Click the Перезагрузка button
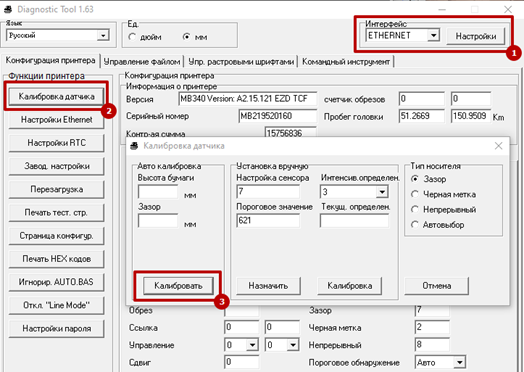Screen dimensions: 524x372 tap(56, 189)
